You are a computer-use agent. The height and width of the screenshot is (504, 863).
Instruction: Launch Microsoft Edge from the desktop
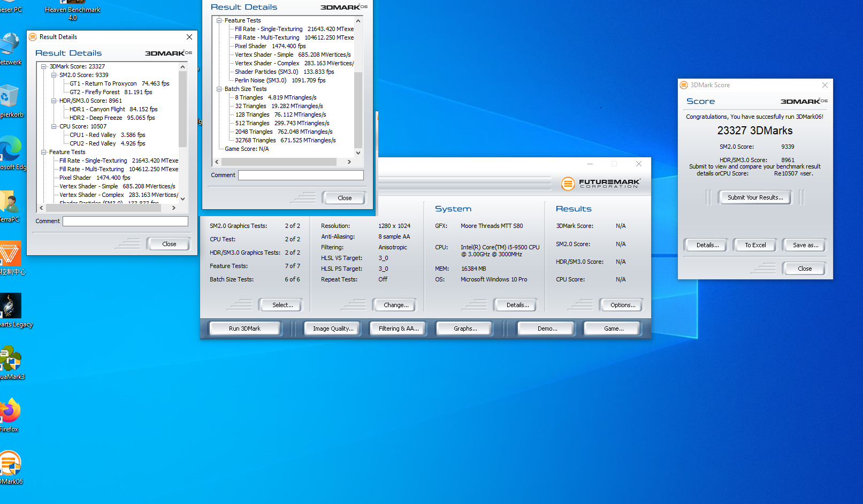[x=11, y=153]
